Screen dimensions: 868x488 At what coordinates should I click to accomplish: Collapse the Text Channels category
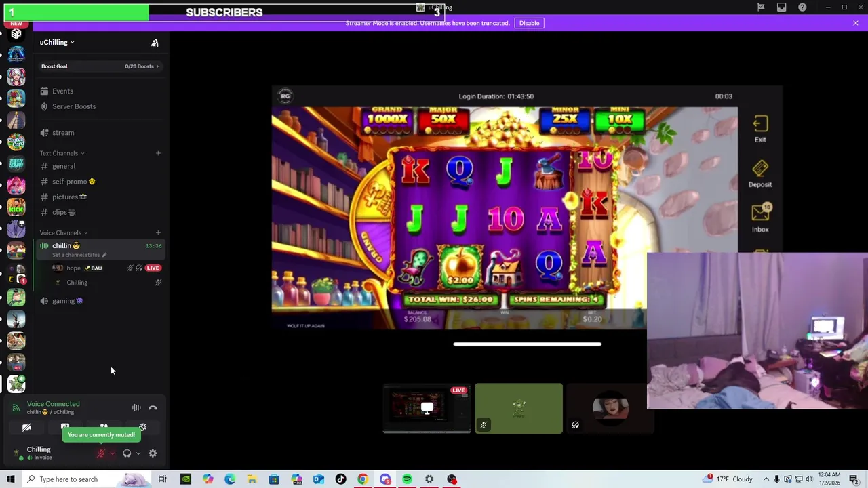pos(62,153)
